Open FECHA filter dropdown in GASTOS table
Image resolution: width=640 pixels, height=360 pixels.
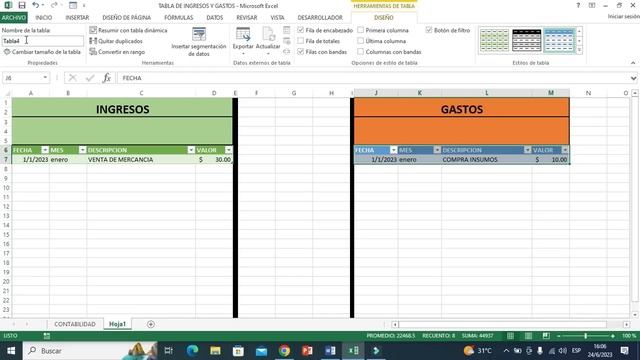[x=393, y=150]
